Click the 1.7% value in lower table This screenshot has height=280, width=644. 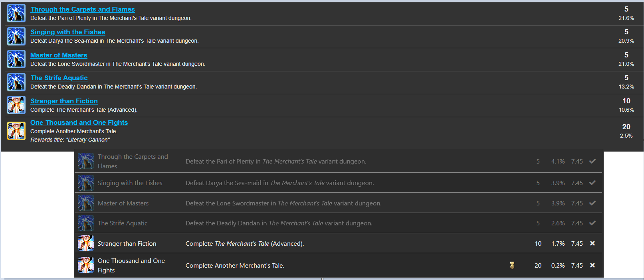click(558, 243)
